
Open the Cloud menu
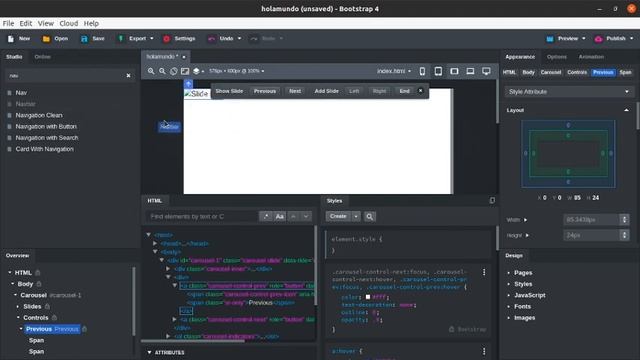[69, 23]
